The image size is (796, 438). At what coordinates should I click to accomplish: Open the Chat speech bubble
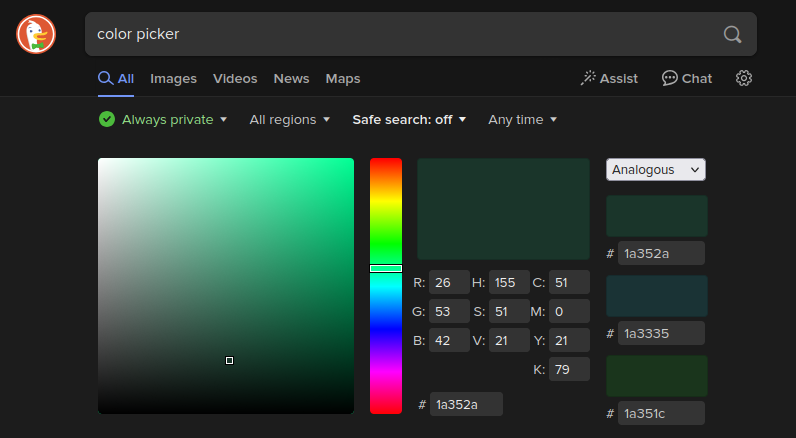(x=687, y=78)
